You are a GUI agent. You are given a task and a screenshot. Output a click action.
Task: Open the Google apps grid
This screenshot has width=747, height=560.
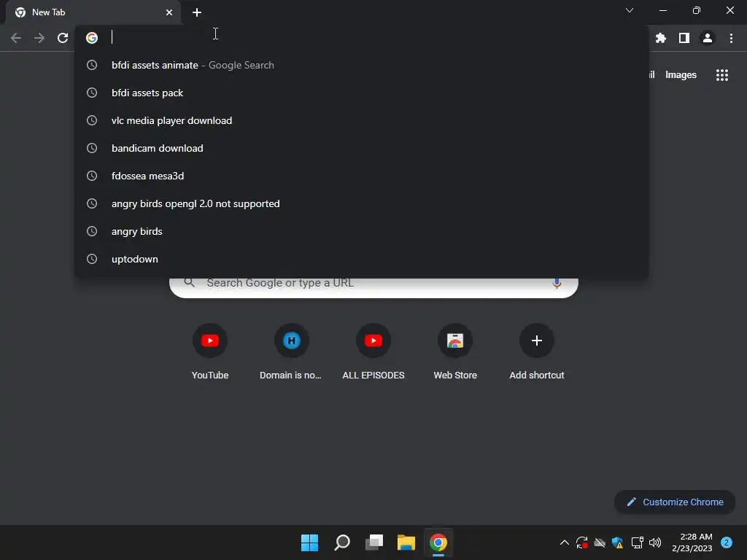pyautogui.click(x=722, y=75)
